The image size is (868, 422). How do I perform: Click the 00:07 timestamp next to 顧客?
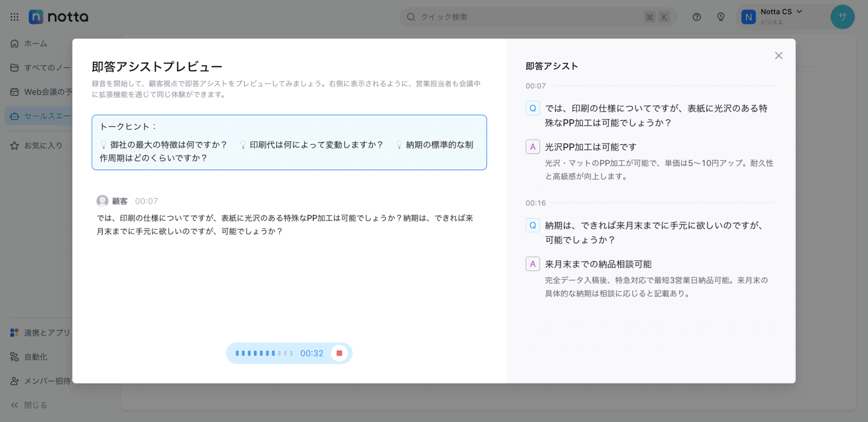[146, 201]
